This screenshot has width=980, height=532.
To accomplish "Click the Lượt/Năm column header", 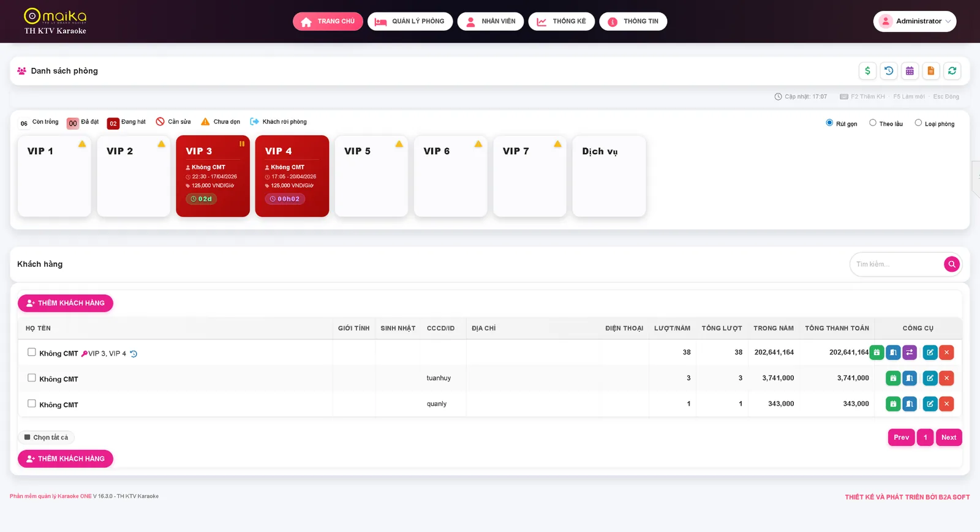I will [x=672, y=328].
